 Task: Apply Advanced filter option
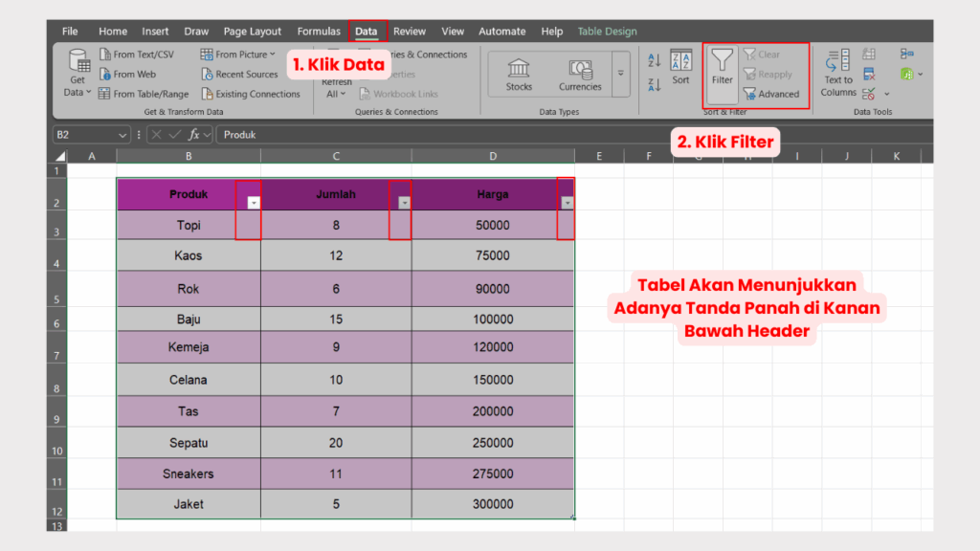[772, 94]
